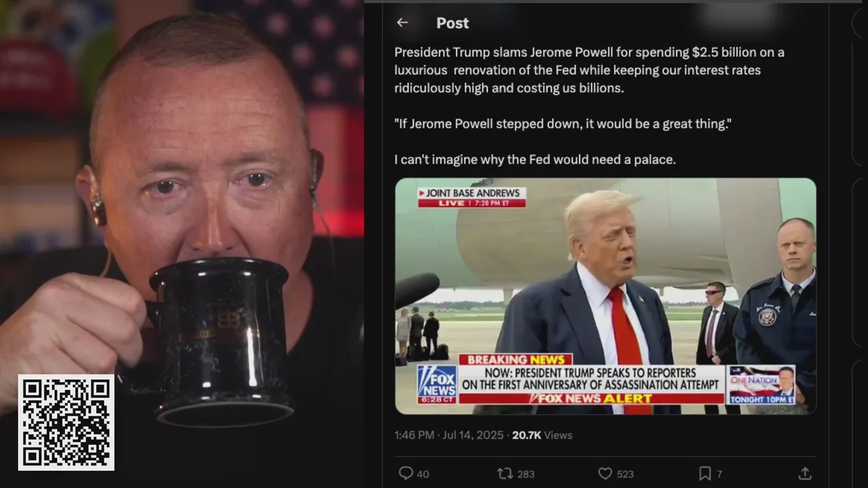Like the post with the heart icon

pyautogui.click(x=605, y=473)
